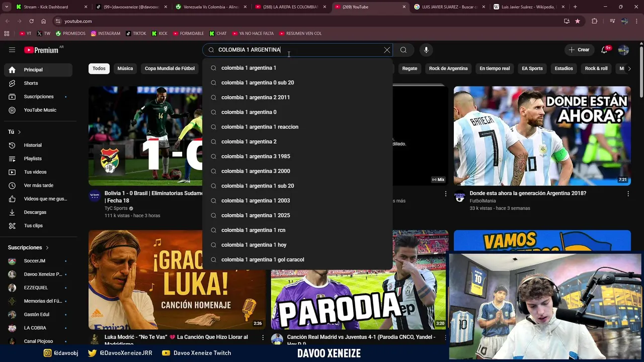Open the KICK bookmark in bookmarks bar
This screenshot has width=644, height=362.
[x=159, y=34]
